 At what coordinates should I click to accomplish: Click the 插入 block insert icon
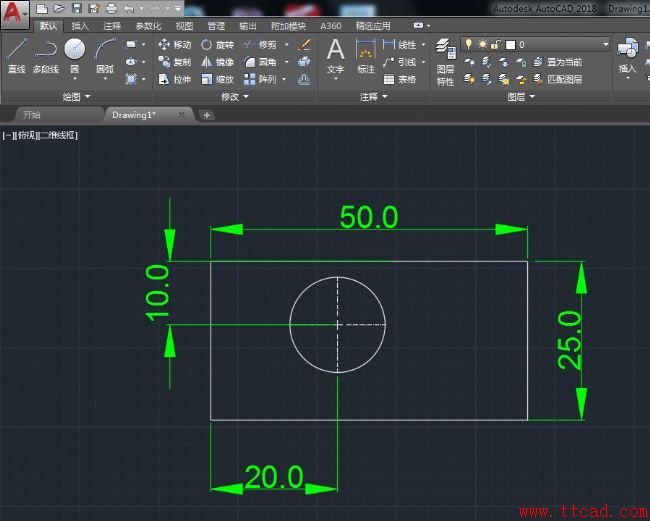pyautogui.click(x=627, y=55)
